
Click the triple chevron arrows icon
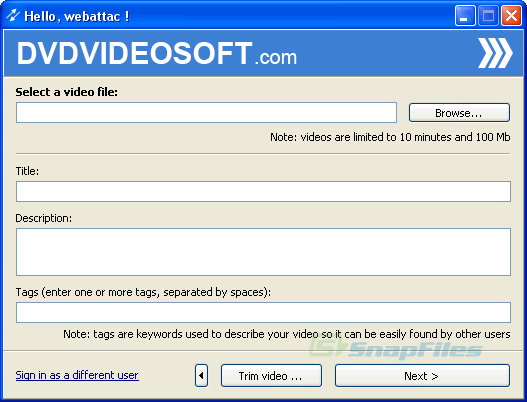495,53
